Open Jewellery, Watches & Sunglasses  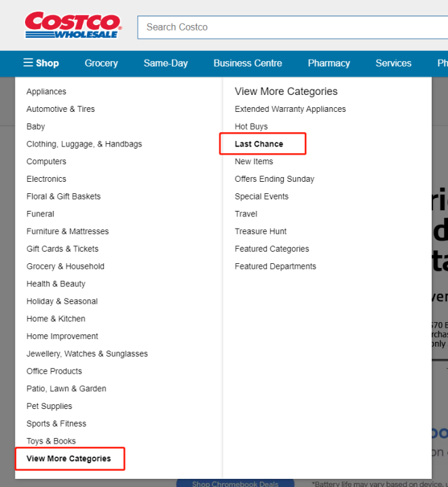coord(87,354)
